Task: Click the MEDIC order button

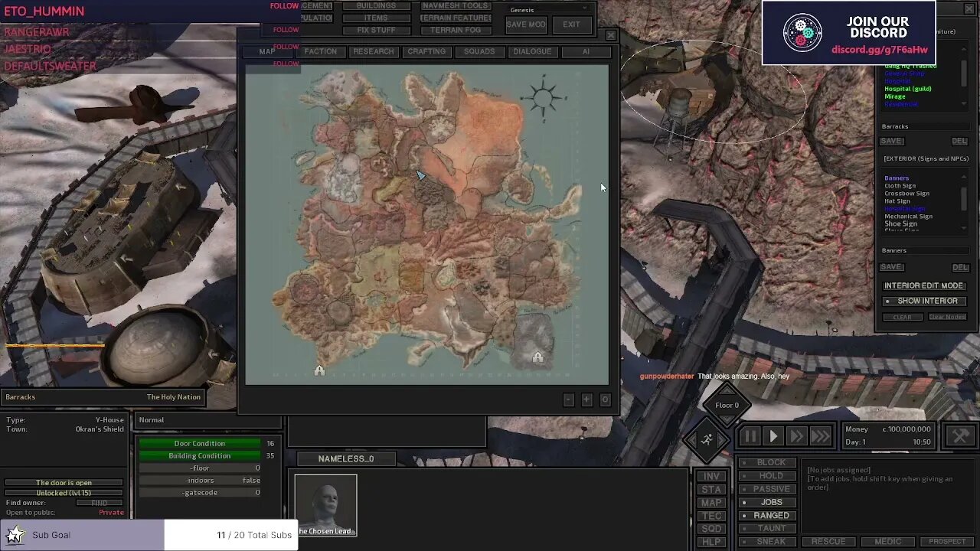Action: 888,541
